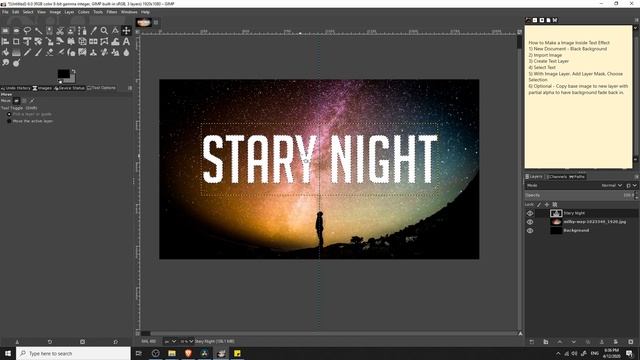This screenshot has width=640, height=360.
Task: Adjust the layer Opacity slider
Action: [580, 195]
